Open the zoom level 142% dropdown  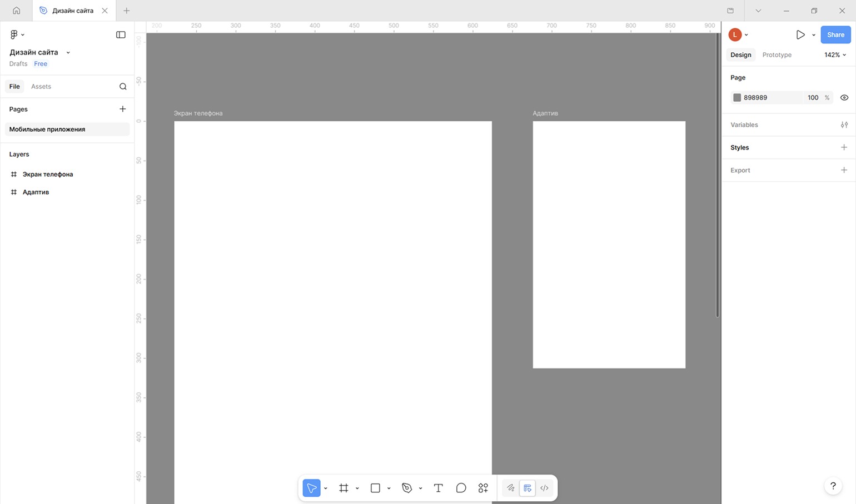click(x=835, y=54)
